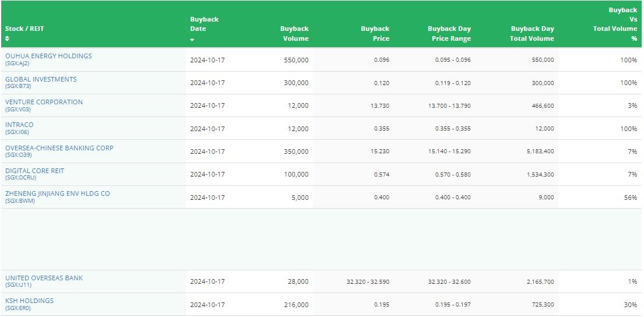Click buyback volume 28,000 cell
Screen dimensions: 644x317
[x=298, y=281]
